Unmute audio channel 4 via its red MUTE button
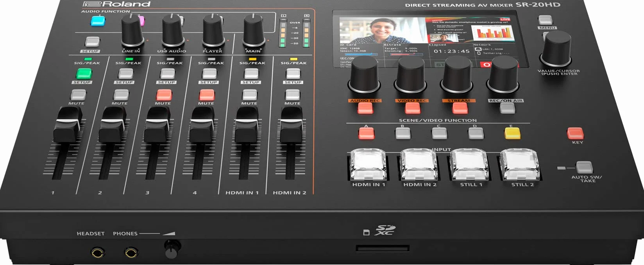644x265 pixels. click(x=207, y=95)
